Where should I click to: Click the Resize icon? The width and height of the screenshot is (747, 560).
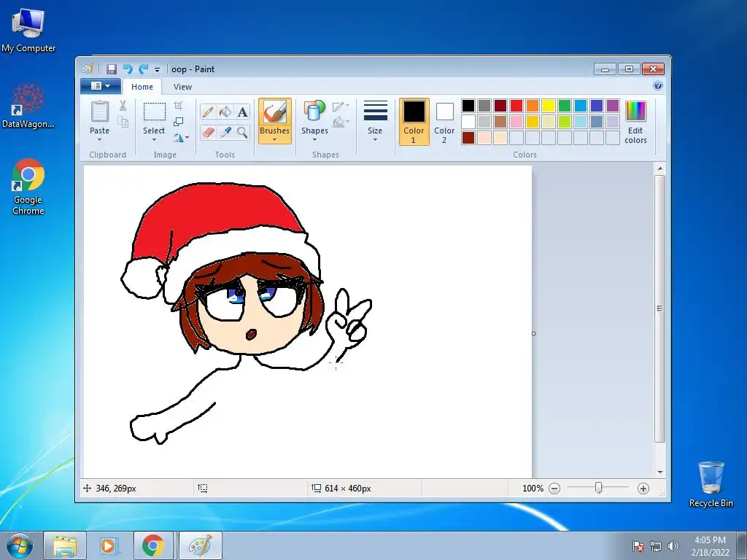coord(179,122)
